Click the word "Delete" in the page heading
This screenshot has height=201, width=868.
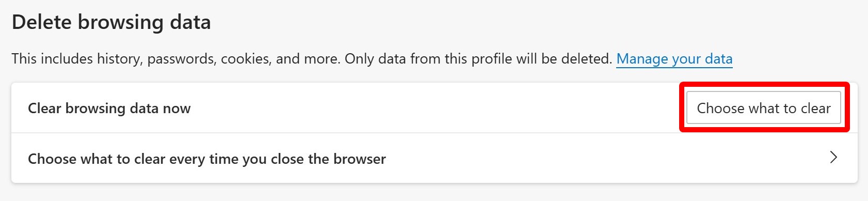pyautogui.click(x=42, y=22)
